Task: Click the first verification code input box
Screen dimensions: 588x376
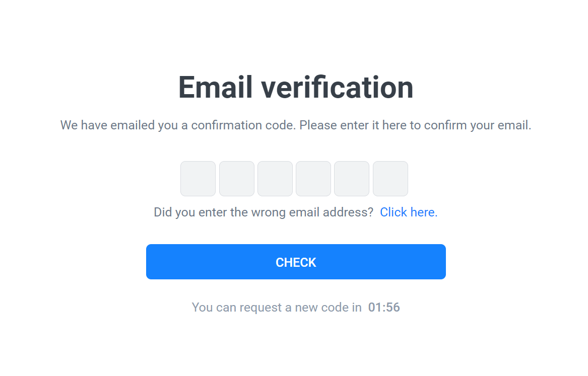Action: pyautogui.click(x=198, y=179)
